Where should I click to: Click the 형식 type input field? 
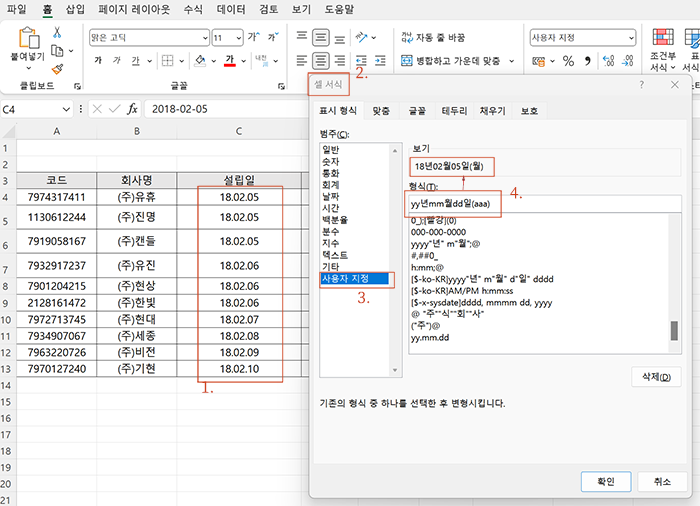(x=545, y=204)
